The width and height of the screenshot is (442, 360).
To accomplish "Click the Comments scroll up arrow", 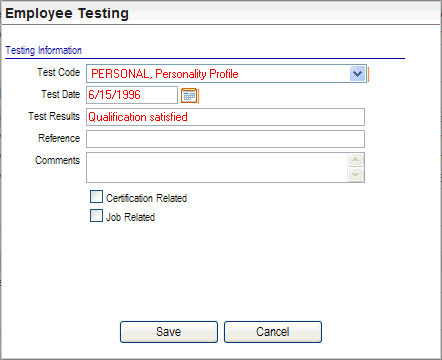I will pos(356,160).
